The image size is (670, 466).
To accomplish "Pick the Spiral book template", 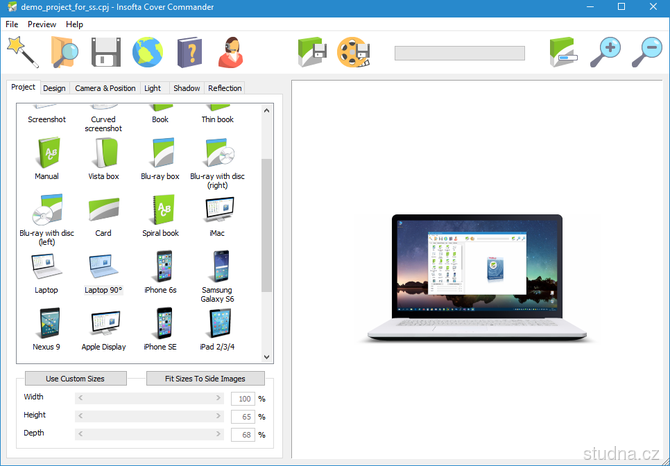I will coord(160,216).
